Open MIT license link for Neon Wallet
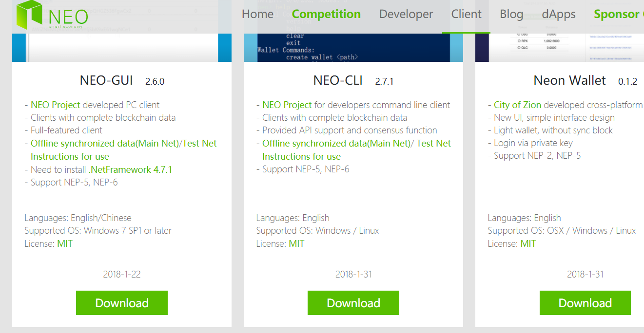The width and height of the screenshot is (644, 333). (528, 243)
